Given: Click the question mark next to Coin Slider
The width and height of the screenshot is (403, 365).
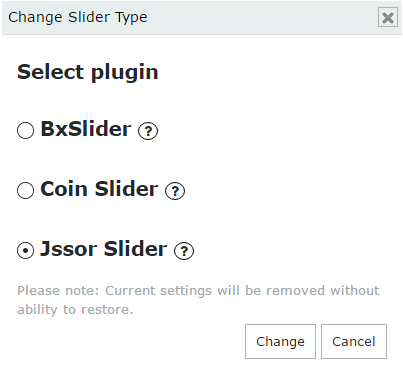Looking at the screenshot, I should point(175,191).
